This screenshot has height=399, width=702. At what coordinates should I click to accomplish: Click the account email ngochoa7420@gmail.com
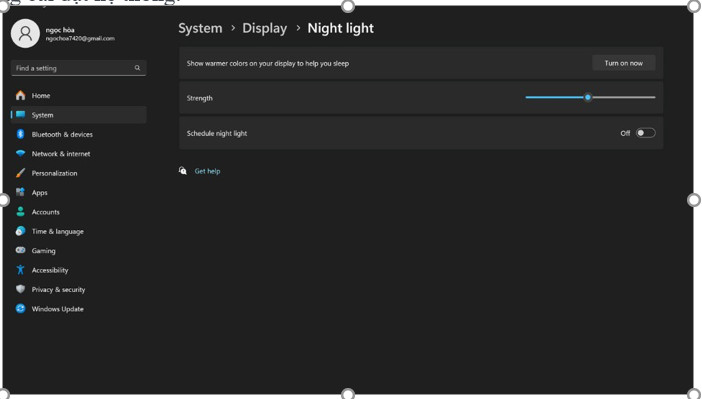pos(80,39)
